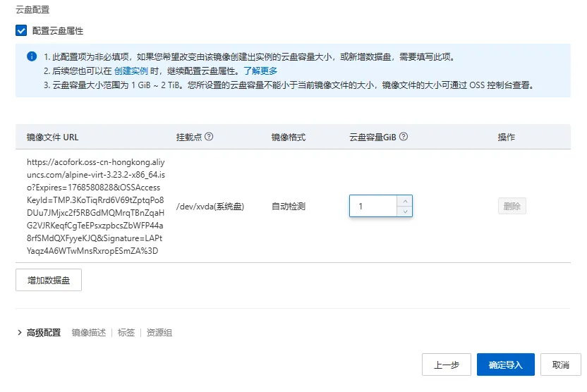
Task: Go back with the 上一步 button
Action: pyautogui.click(x=446, y=365)
